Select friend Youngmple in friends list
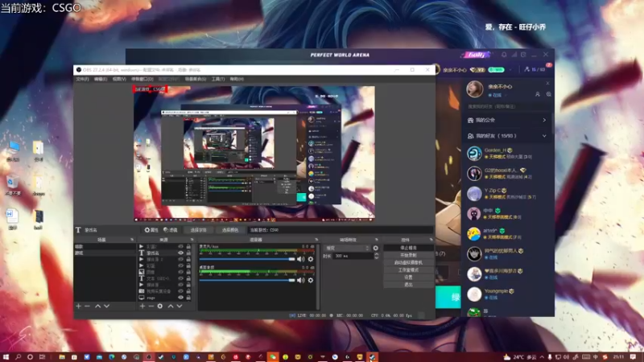This screenshot has height=362, width=644. [507, 294]
